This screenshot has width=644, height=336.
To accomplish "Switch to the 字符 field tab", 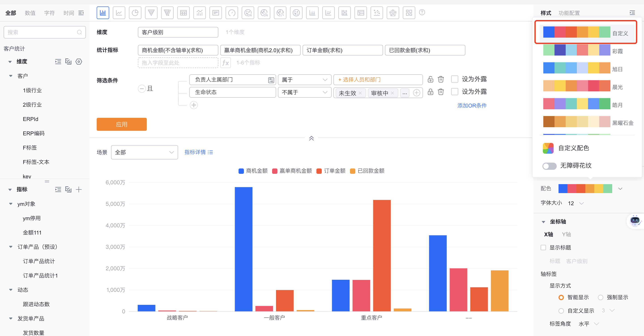I will point(49,13).
